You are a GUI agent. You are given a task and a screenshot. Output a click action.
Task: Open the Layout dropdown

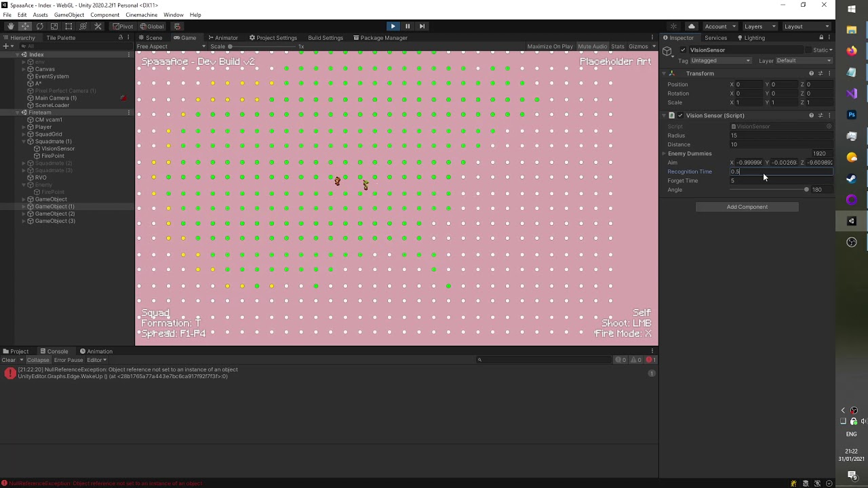coord(807,26)
